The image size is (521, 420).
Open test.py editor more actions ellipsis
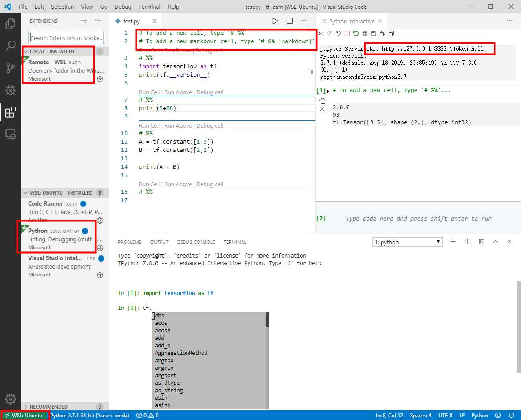(304, 21)
